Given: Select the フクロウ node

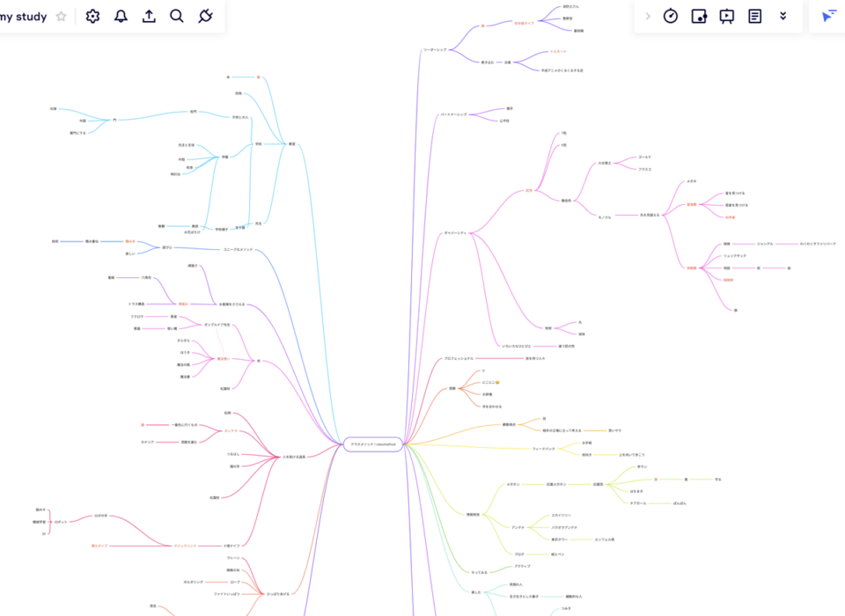Looking at the screenshot, I should point(137,317).
